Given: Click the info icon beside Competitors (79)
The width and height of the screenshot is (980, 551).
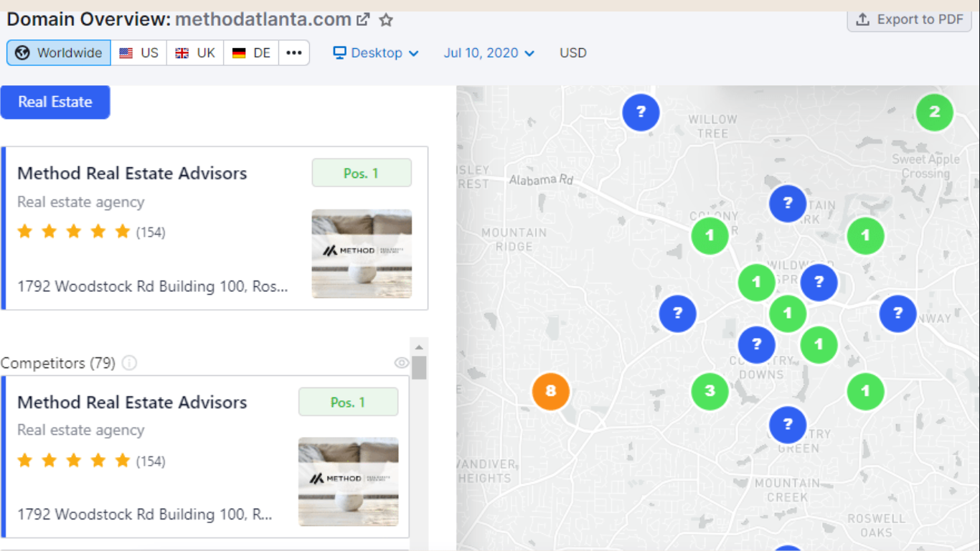Looking at the screenshot, I should (x=129, y=363).
